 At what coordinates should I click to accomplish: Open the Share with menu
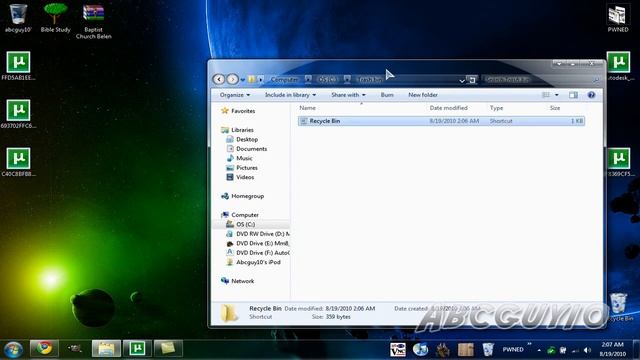348,95
